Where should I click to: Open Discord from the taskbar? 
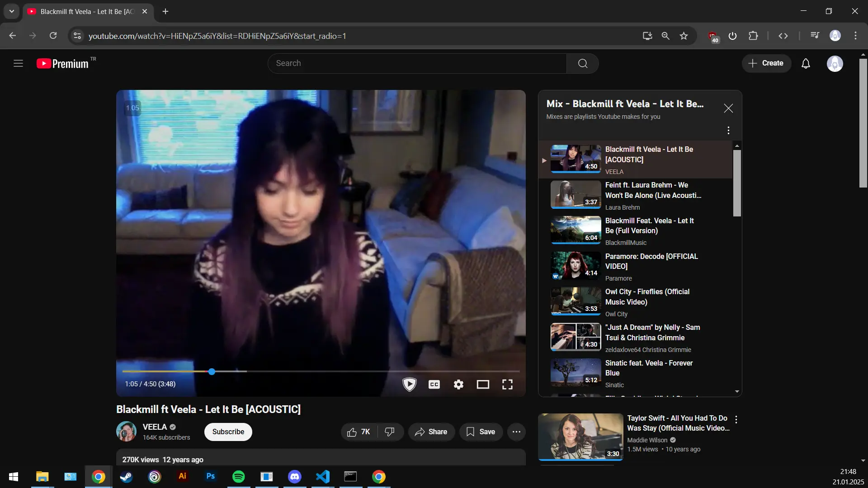pos(295,477)
